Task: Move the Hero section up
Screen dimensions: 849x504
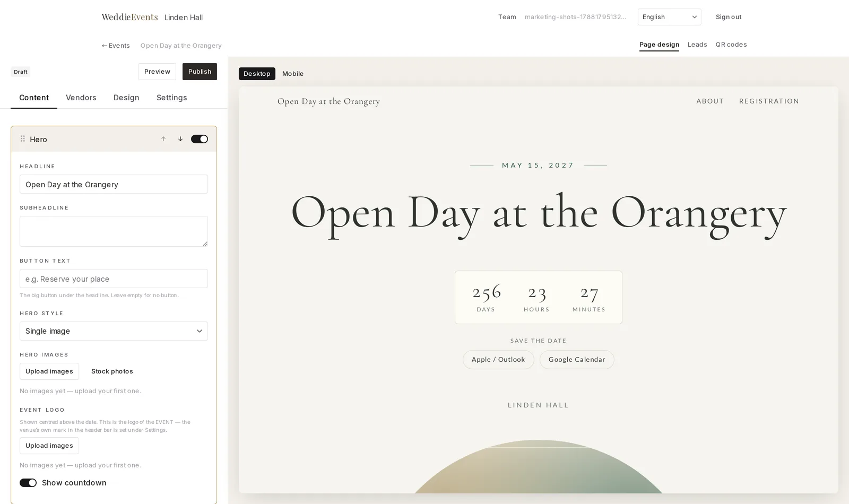Action: pyautogui.click(x=163, y=139)
